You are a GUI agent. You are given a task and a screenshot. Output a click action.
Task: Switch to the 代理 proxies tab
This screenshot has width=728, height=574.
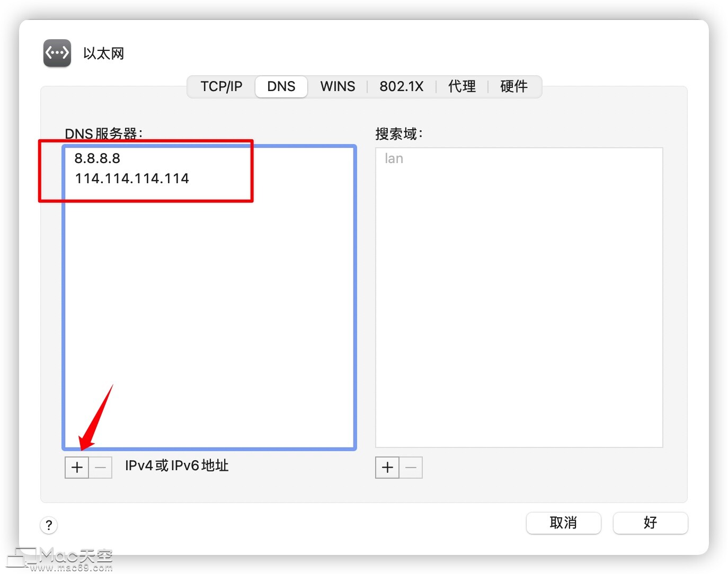pyautogui.click(x=462, y=86)
